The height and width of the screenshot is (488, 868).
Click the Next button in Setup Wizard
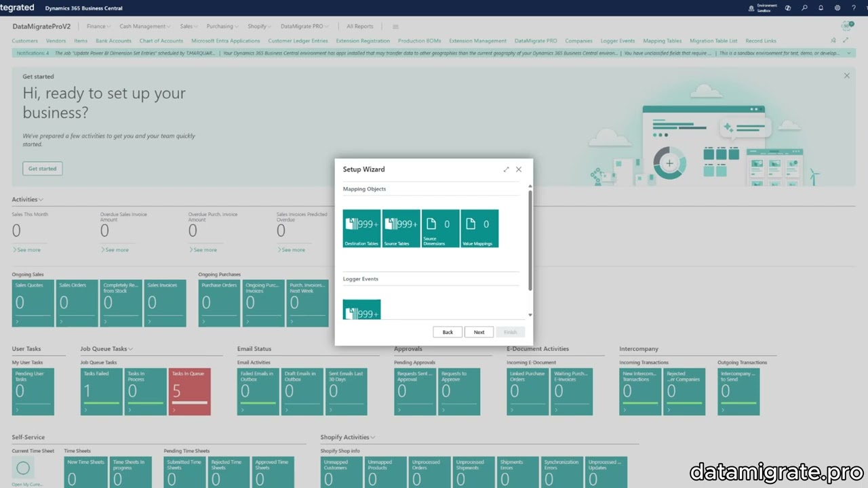point(479,332)
